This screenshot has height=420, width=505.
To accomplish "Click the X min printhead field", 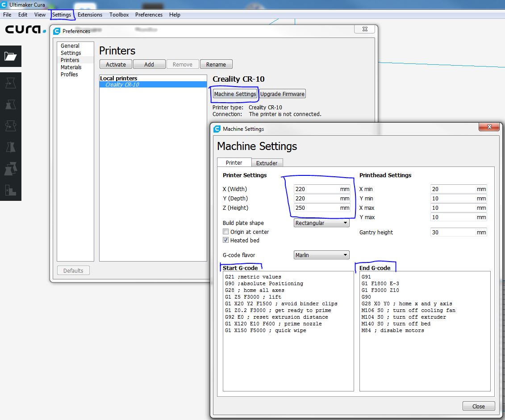I will (x=458, y=189).
